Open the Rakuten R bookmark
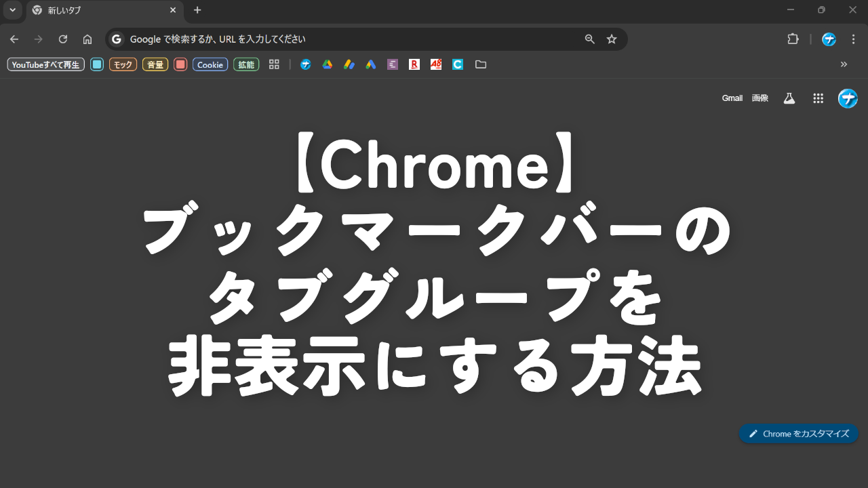The height and width of the screenshot is (488, 868). (414, 64)
